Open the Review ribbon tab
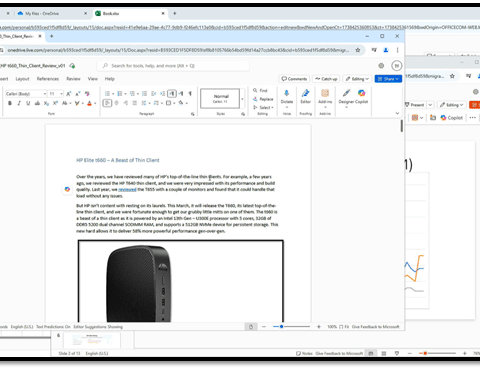Image resolution: width=480 pixels, height=370 pixels. tap(73, 79)
